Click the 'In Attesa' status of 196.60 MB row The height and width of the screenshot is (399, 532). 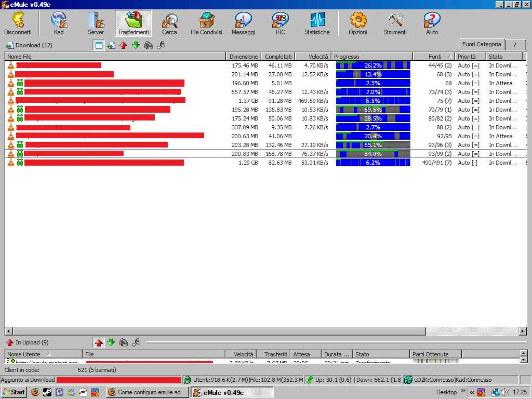pos(500,83)
